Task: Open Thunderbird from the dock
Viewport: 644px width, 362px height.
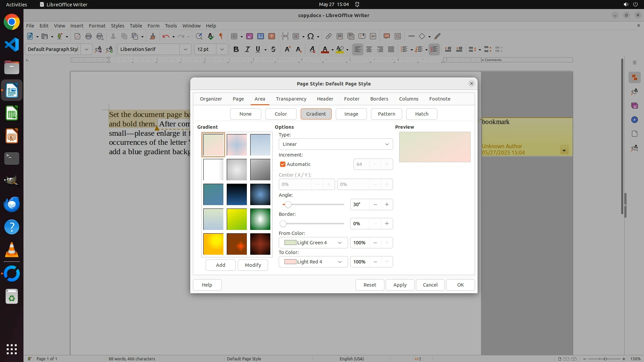Action: (x=12, y=204)
